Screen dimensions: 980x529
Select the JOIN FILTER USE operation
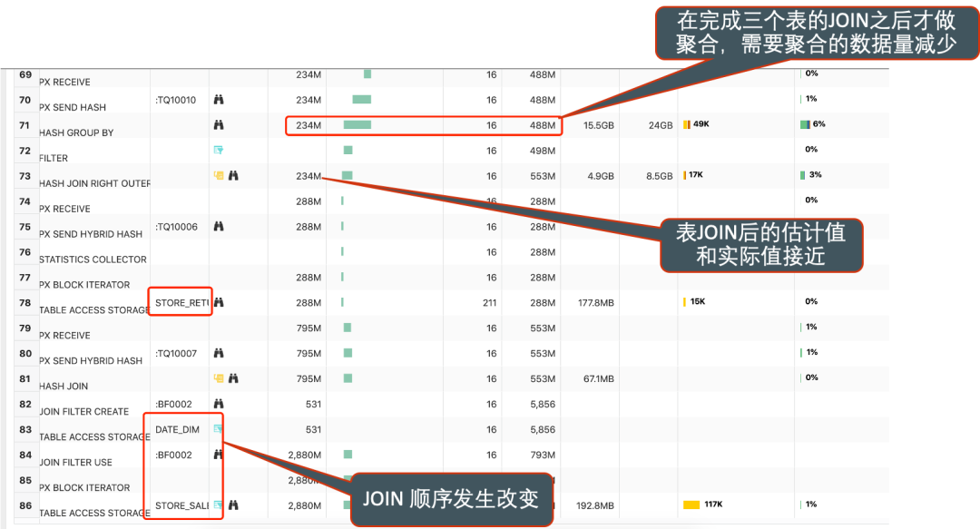point(75,462)
